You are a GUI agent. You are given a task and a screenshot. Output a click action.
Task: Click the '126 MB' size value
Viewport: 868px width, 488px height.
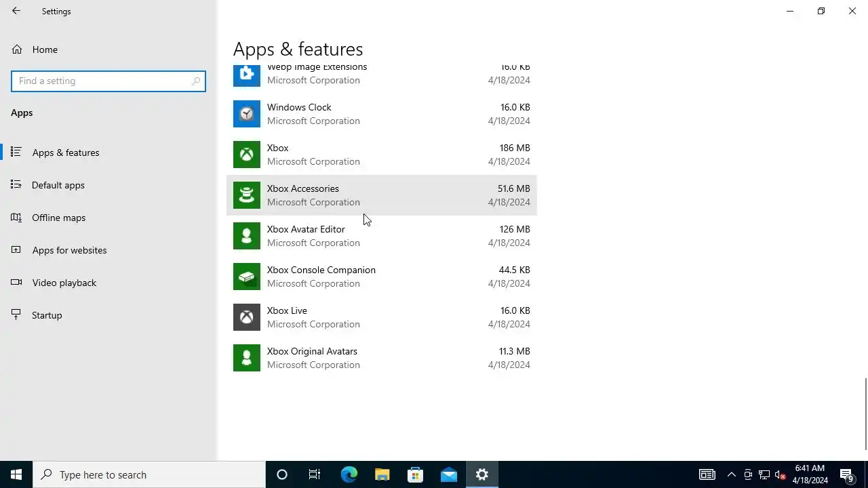(x=515, y=229)
